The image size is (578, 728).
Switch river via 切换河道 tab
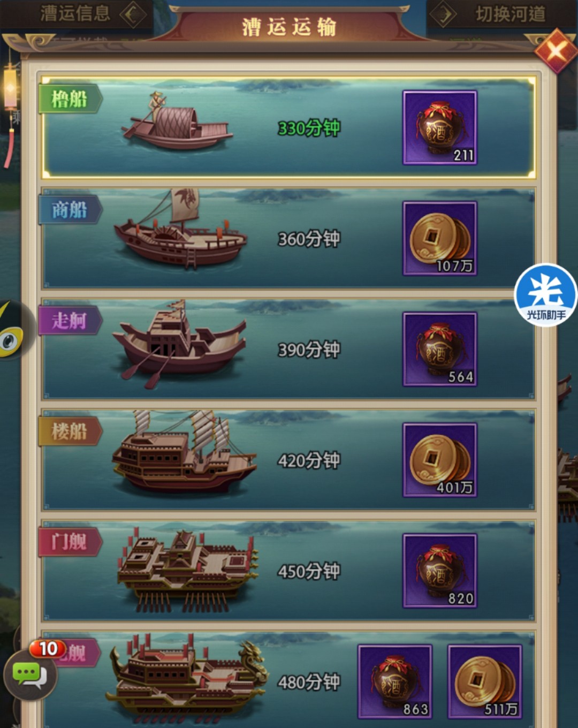pos(511,14)
